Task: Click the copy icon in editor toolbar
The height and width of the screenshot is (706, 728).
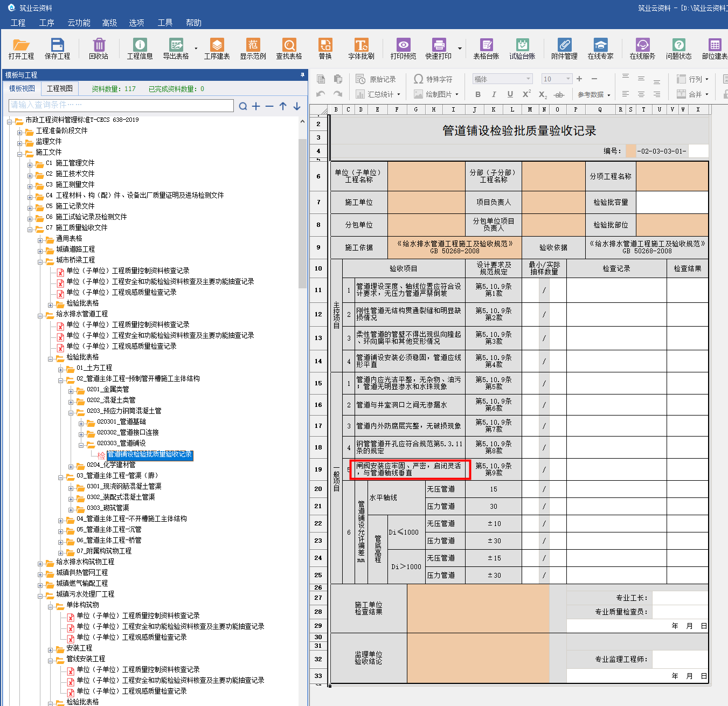Action: tap(321, 79)
